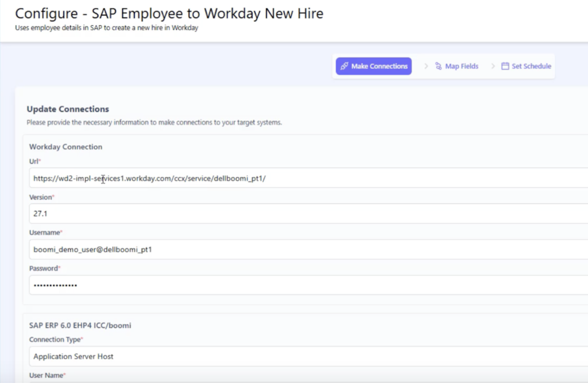This screenshot has height=383, width=588.
Task: Open the Connection Type dropdown
Action: point(308,356)
